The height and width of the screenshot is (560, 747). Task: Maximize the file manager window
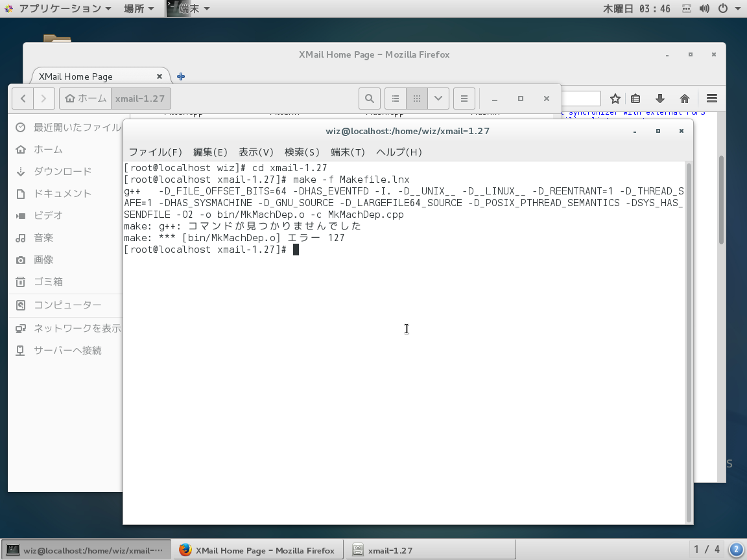[x=520, y=99]
